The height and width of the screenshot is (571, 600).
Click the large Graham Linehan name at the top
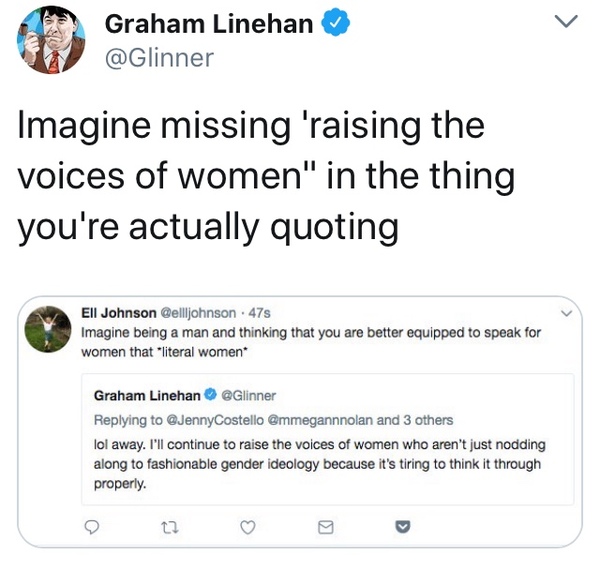209,25
